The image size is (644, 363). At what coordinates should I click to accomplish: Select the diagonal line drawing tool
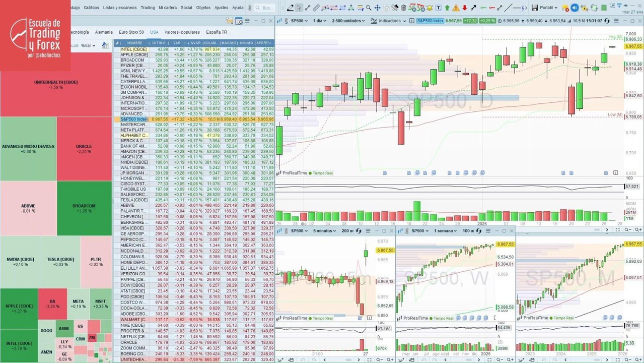pyautogui.click(x=509, y=8)
